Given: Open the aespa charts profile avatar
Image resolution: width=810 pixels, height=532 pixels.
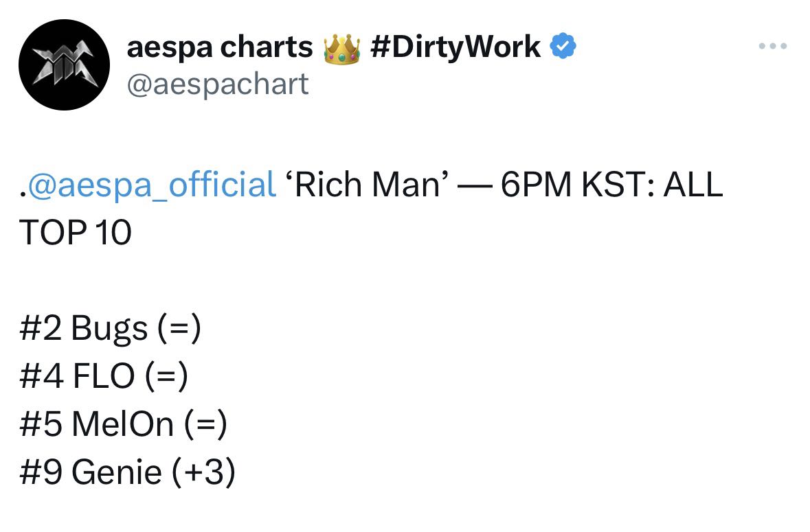Looking at the screenshot, I should [x=64, y=65].
